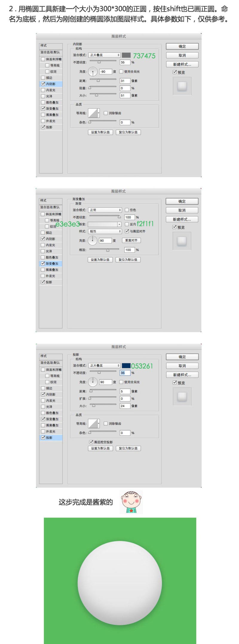Click style preview thumbnail in 内阴影 dialog
Screen dimensions: 239x644
pyautogui.click(x=182, y=86)
